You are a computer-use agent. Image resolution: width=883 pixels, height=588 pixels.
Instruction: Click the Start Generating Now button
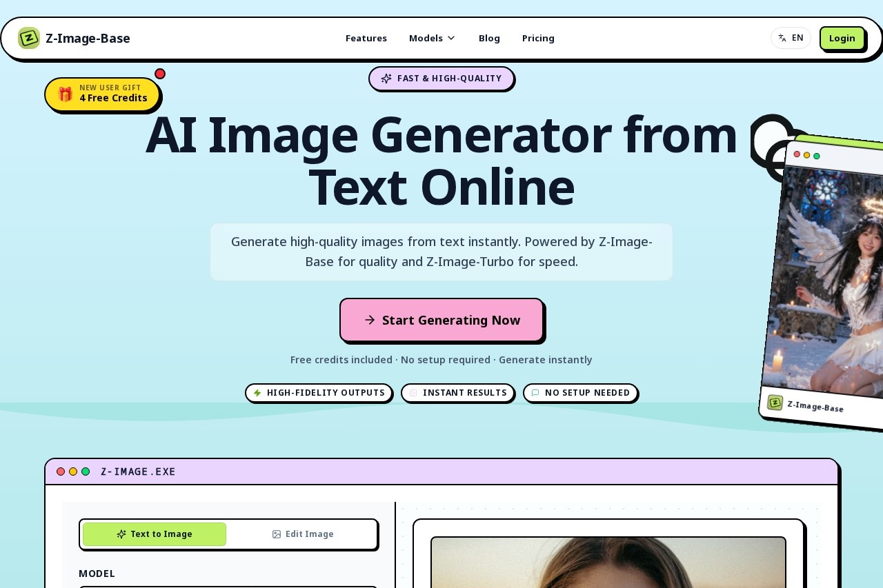[441, 320]
